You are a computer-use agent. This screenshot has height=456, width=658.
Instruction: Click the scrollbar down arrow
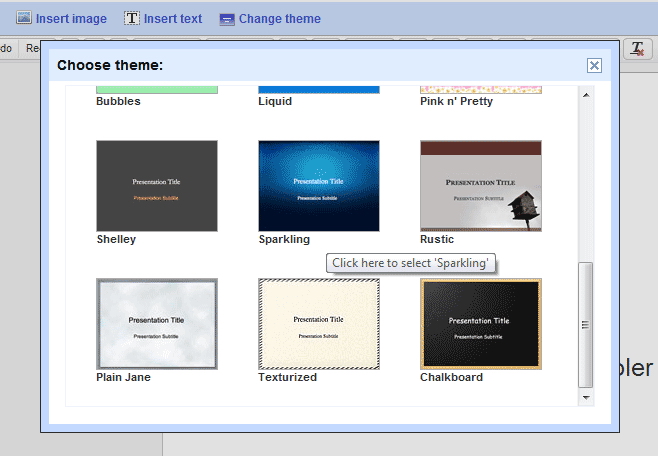[586, 397]
